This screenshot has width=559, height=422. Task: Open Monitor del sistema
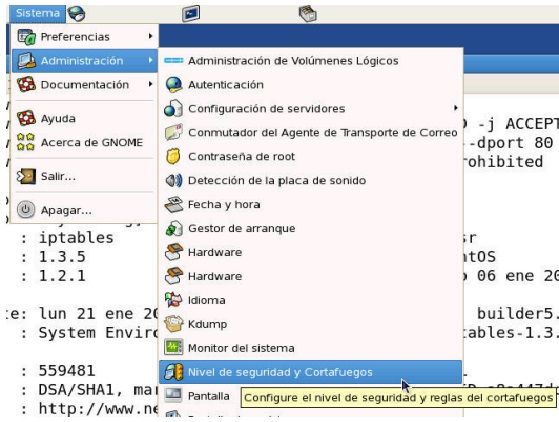(310, 348)
